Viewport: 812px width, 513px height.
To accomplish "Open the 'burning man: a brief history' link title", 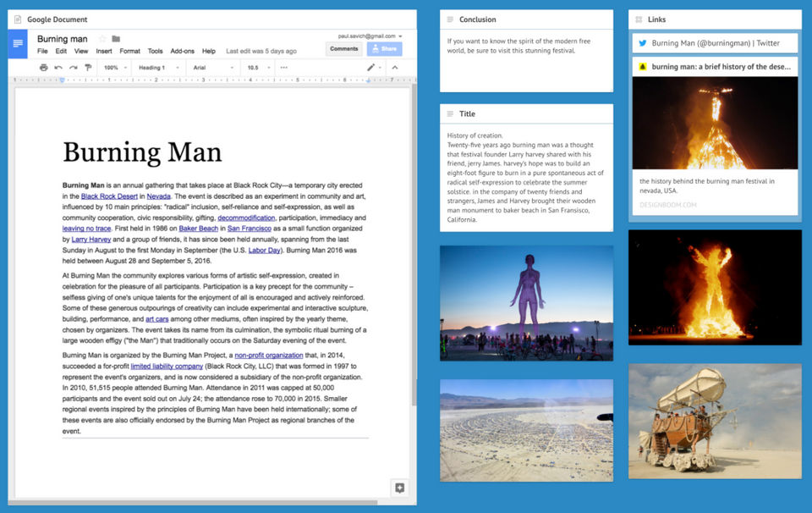I will point(721,67).
